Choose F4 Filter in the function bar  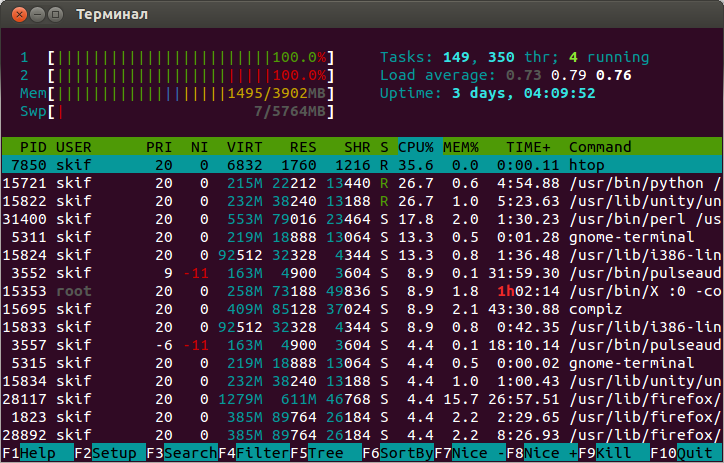pos(254,453)
